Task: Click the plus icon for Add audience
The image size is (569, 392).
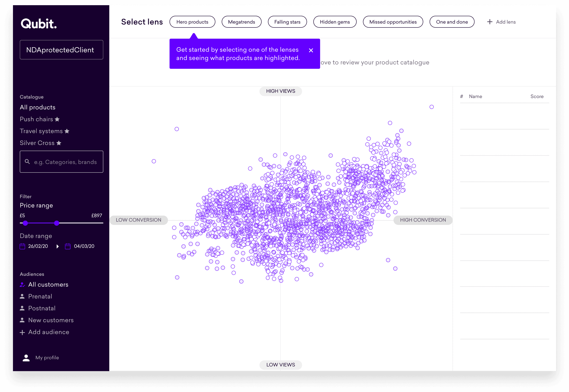Action: 23,332
